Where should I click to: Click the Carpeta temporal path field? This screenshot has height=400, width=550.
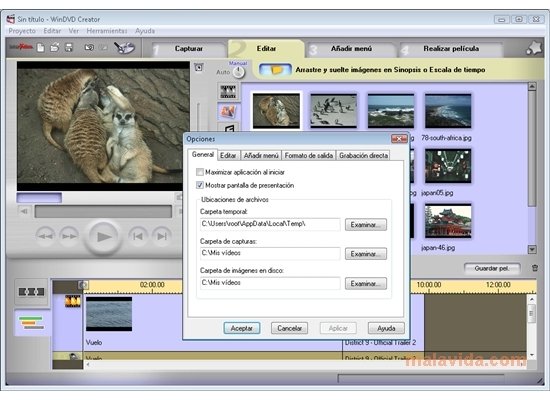[x=270, y=224]
